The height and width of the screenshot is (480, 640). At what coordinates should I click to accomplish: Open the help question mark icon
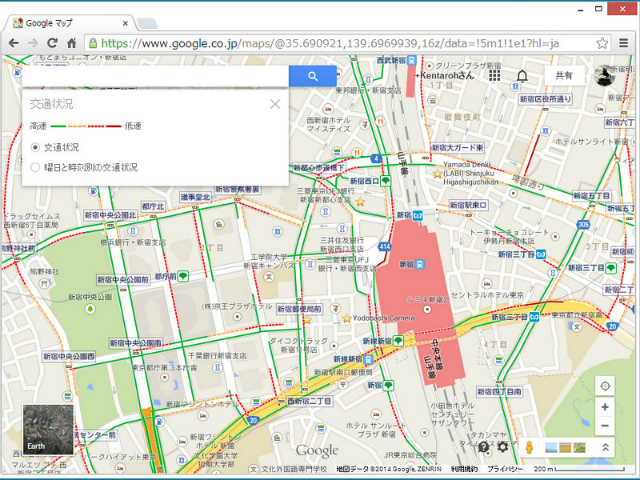[483, 447]
